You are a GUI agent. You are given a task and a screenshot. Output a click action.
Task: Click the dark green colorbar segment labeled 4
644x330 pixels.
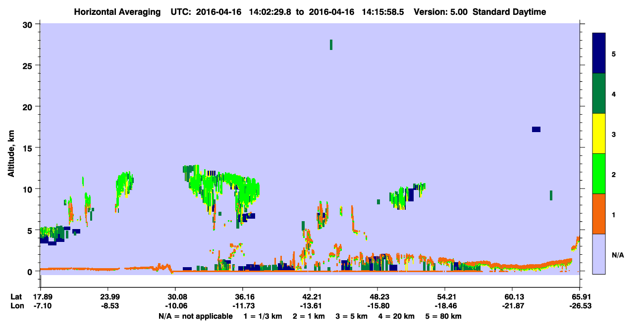(599, 94)
